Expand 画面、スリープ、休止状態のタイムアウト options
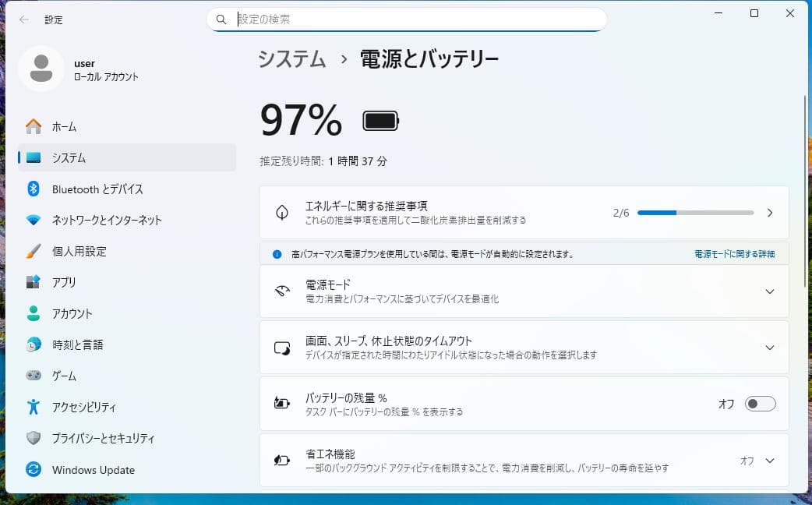 (x=770, y=348)
